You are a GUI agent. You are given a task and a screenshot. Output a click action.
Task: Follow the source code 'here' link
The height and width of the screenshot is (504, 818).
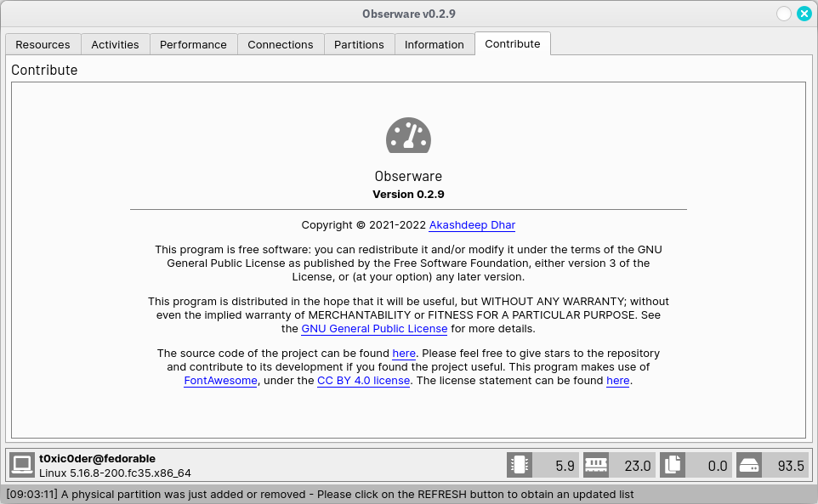404,353
